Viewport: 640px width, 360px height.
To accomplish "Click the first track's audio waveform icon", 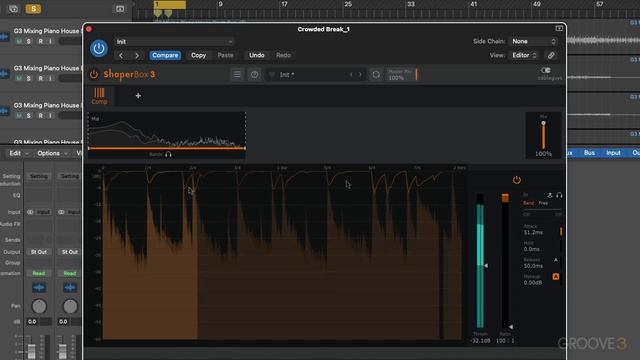I will 4,37.
